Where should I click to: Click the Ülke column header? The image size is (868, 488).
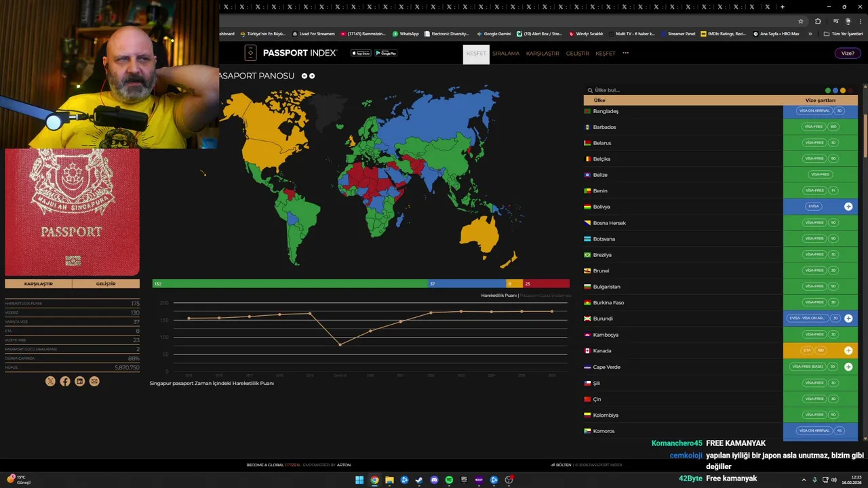[x=599, y=100]
